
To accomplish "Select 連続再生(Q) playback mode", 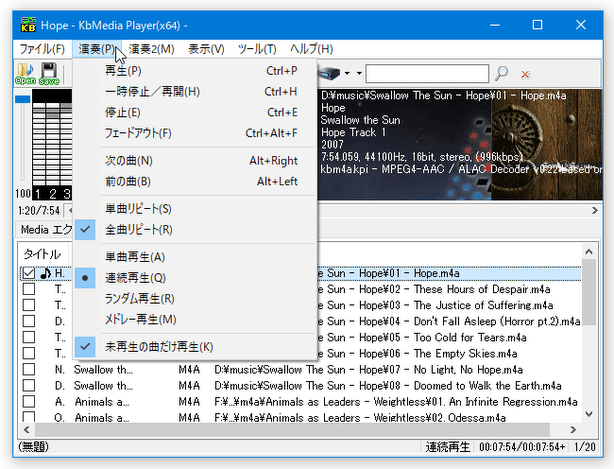I will tap(135, 277).
